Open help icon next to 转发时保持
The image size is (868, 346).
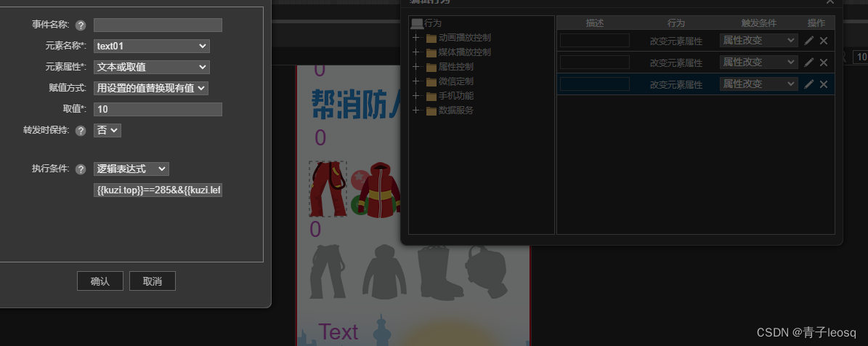coord(81,131)
